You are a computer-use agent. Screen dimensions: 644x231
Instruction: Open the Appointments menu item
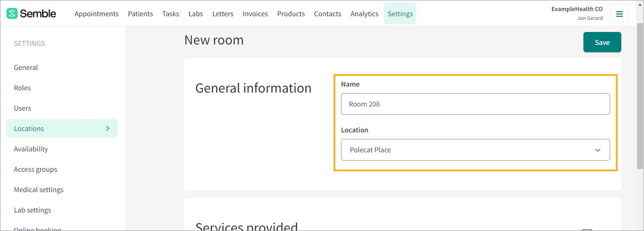coord(96,13)
